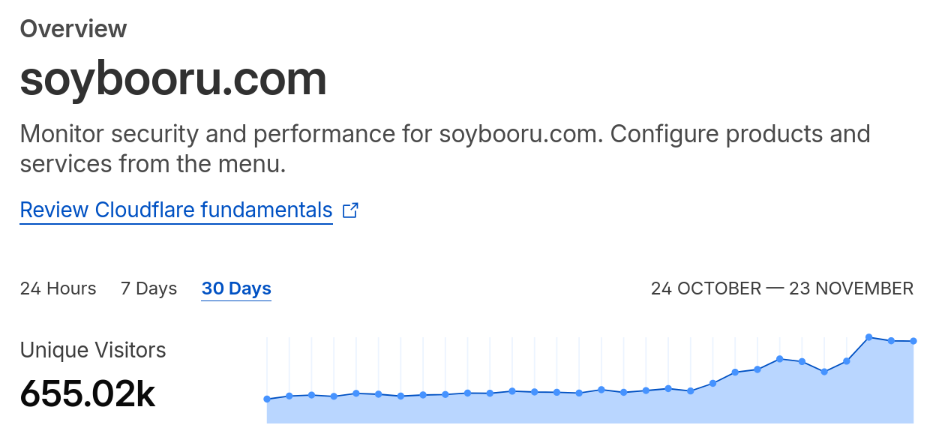931x436 pixels.
Task: Click the 655.02k visitors total
Action: (x=88, y=394)
